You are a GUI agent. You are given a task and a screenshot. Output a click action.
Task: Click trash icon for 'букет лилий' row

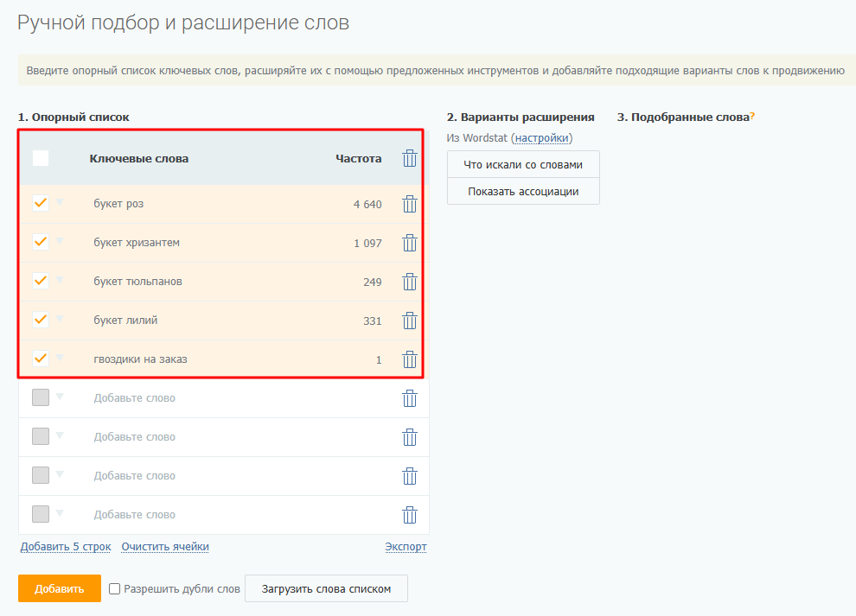coord(410,321)
